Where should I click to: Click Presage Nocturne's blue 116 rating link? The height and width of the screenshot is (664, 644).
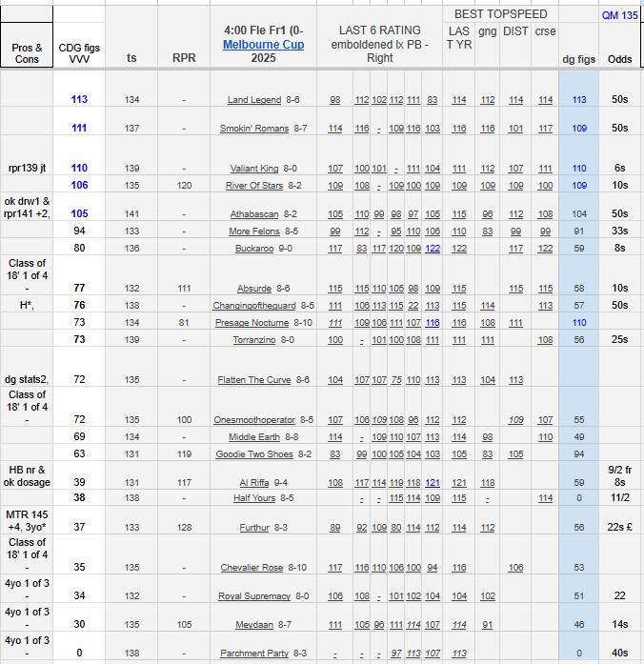[433, 322]
